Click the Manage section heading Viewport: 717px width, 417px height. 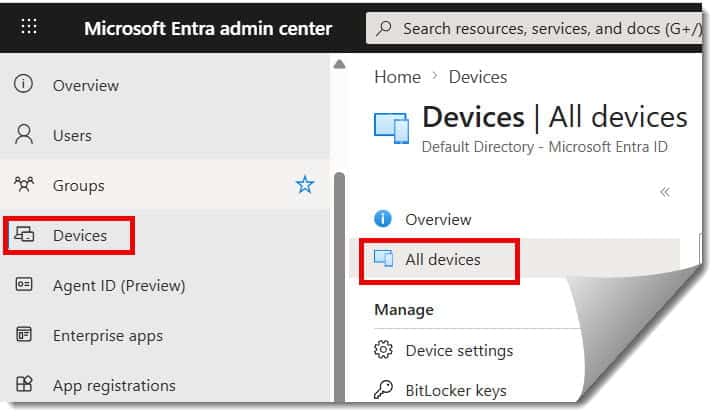click(x=404, y=310)
